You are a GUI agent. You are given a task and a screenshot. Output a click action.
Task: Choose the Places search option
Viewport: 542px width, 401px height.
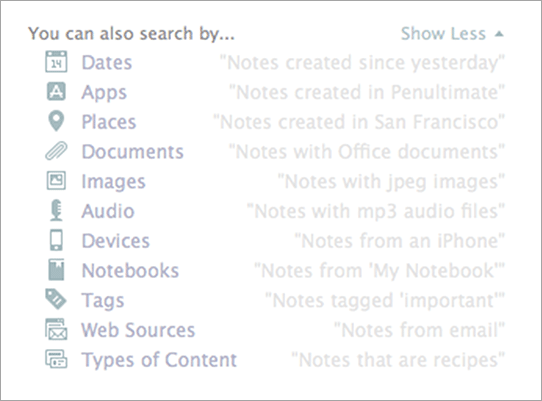pos(109,122)
